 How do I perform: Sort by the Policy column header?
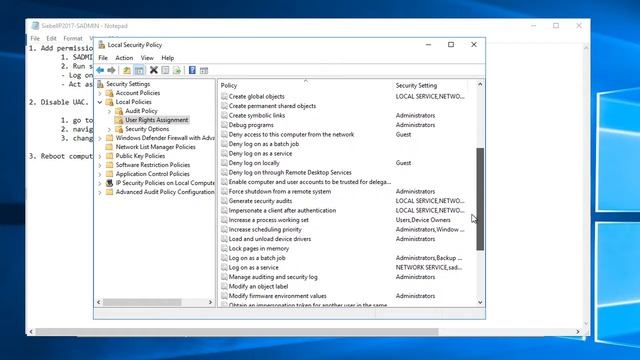pyautogui.click(x=305, y=85)
